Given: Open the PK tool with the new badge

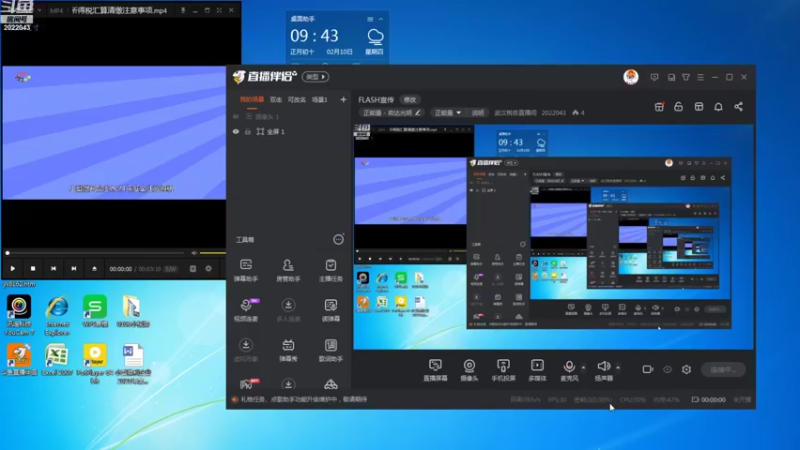Looking at the screenshot, I should [247, 384].
